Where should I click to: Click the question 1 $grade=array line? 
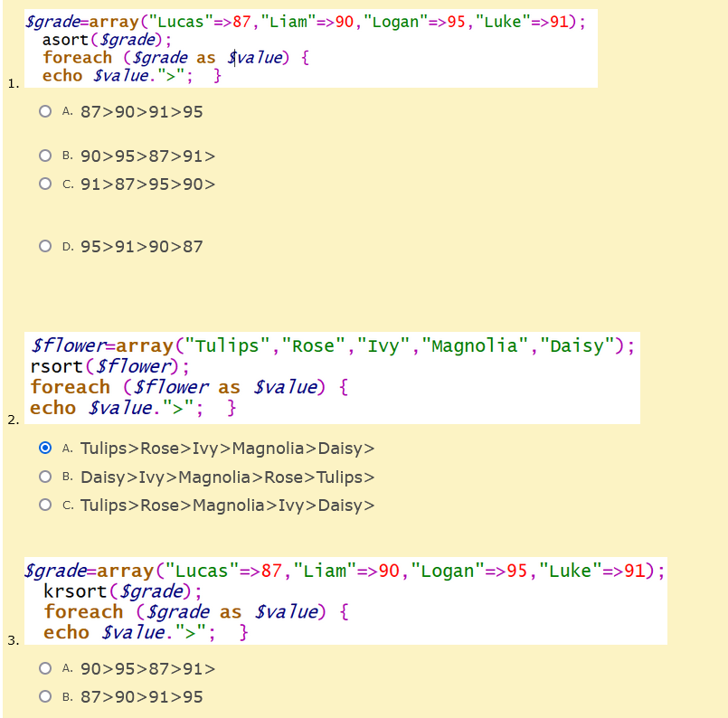[x=306, y=22]
